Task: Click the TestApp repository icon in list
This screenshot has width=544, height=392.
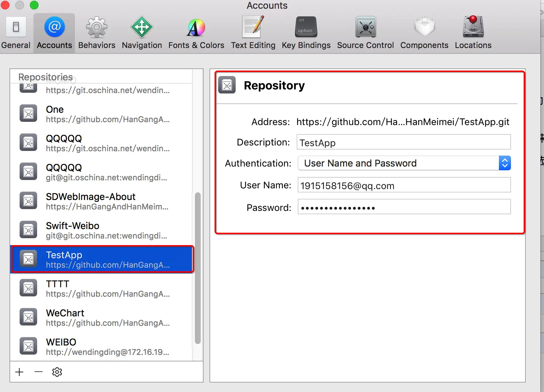Action: click(28, 259)
